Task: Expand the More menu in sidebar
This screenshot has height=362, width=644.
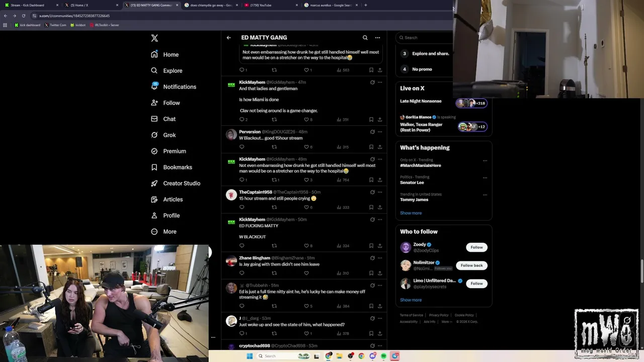Action: tap(164, 231)
